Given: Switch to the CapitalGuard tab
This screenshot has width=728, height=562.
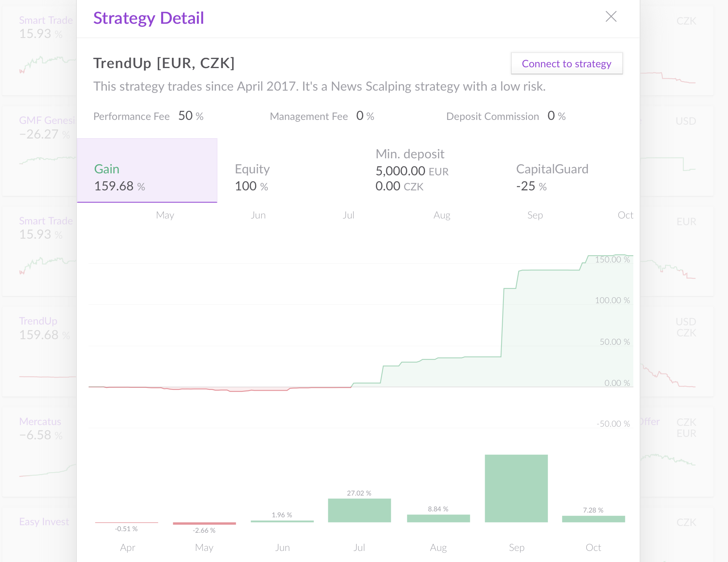Looking at the screenshot, I should click(x=569, y=171).
